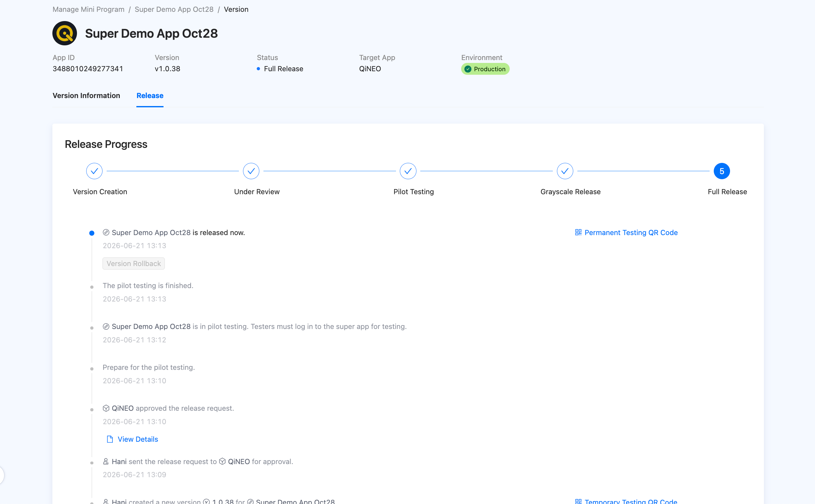Go to Super Demo App Oct28 breadcrumb
This screenshot has height=504, width=815.
[174, 9]
